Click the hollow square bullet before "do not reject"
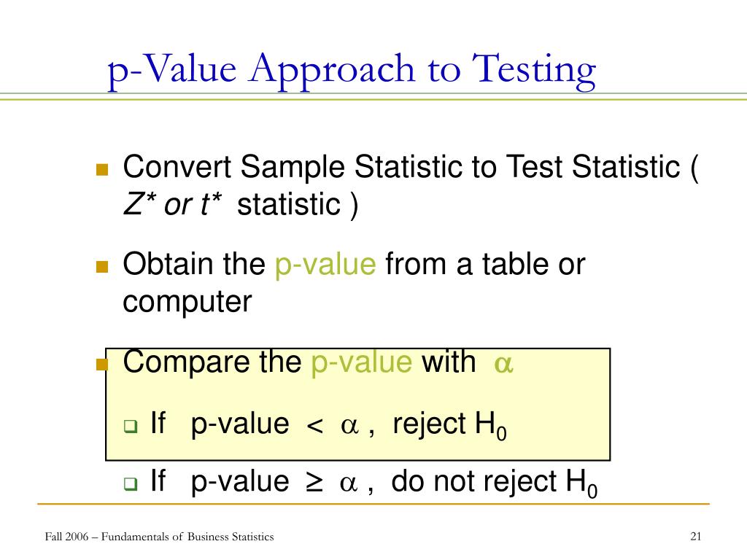This screenshot has width=747, height=560. coord(131,483)
